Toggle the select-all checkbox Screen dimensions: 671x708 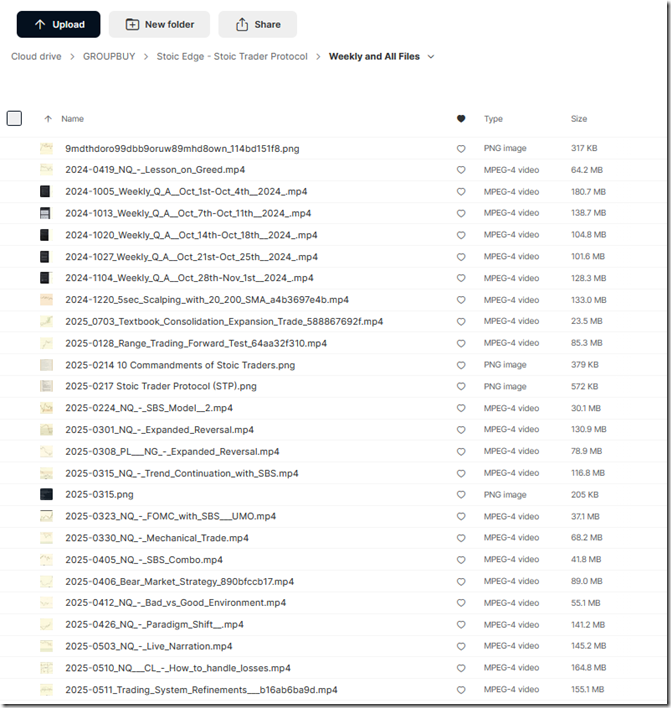14,118
